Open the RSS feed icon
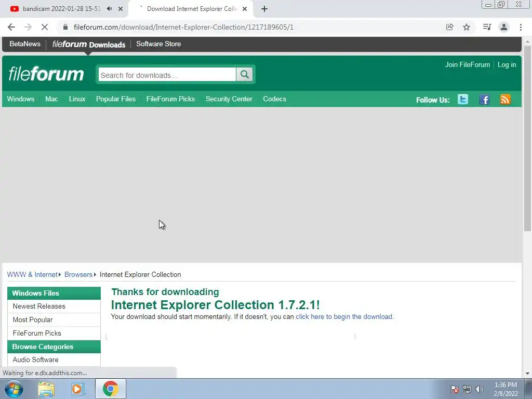532x399 pixels. click(x=505, y=99)
